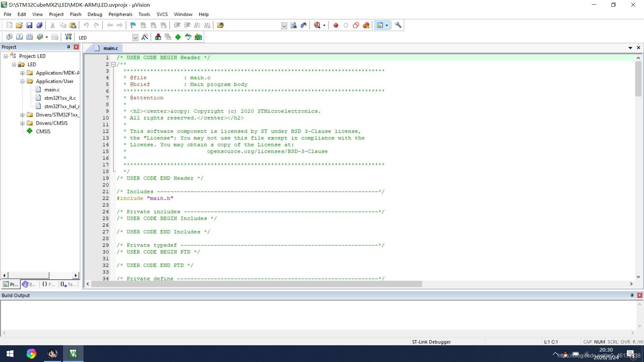Open the Peripherals menu

tap(120, 14)
